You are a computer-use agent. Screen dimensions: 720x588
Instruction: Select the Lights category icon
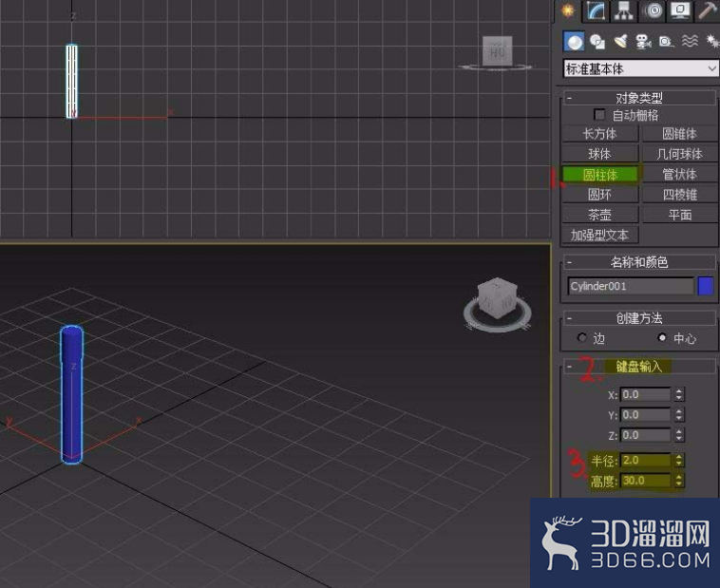620,42
